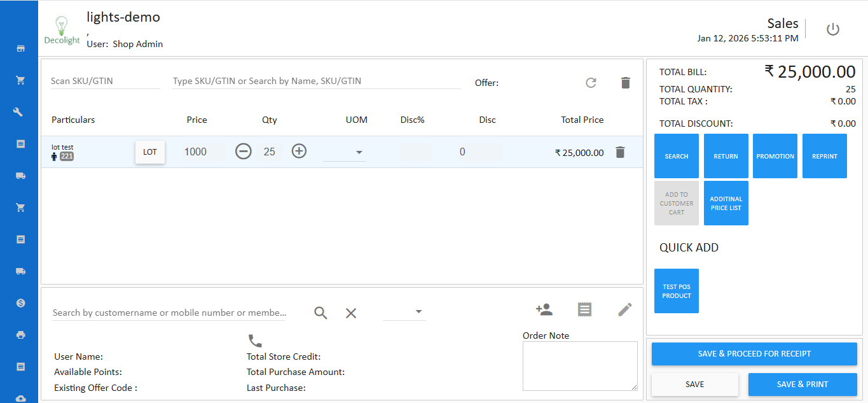Open customer receipt history icon
Screen dimensions: 868x403
[584, 309]
